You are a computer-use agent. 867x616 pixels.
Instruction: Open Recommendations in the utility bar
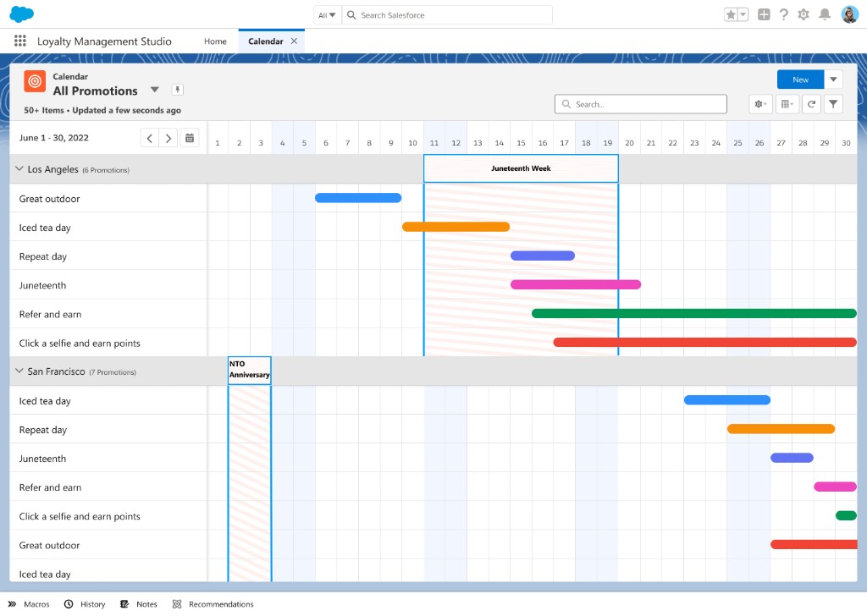(x=213, y=604)
